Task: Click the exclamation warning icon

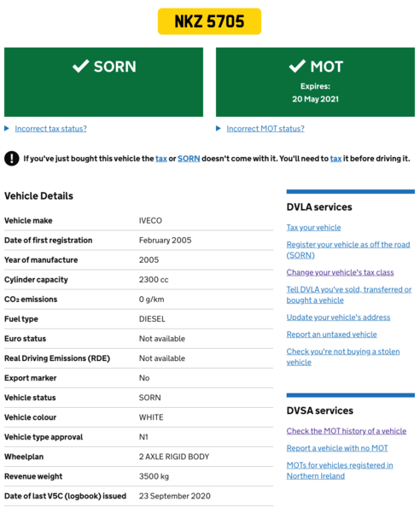Action: tap(12, 159)
